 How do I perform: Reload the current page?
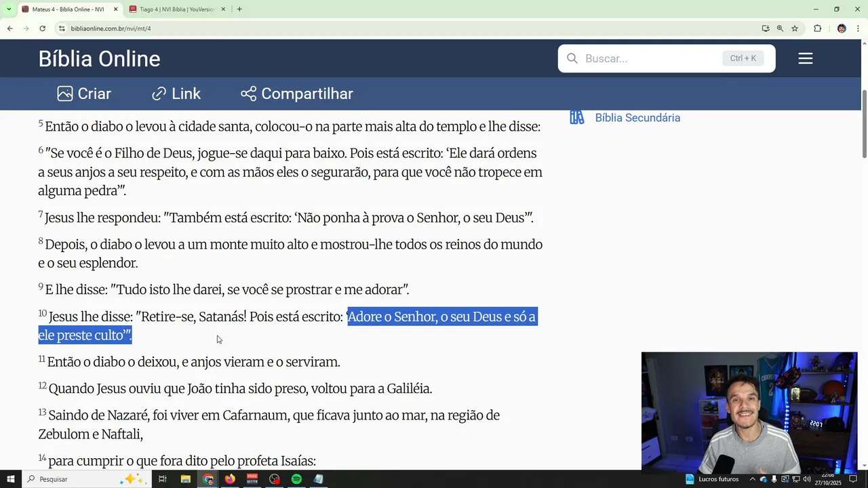[x=42, y=28]
